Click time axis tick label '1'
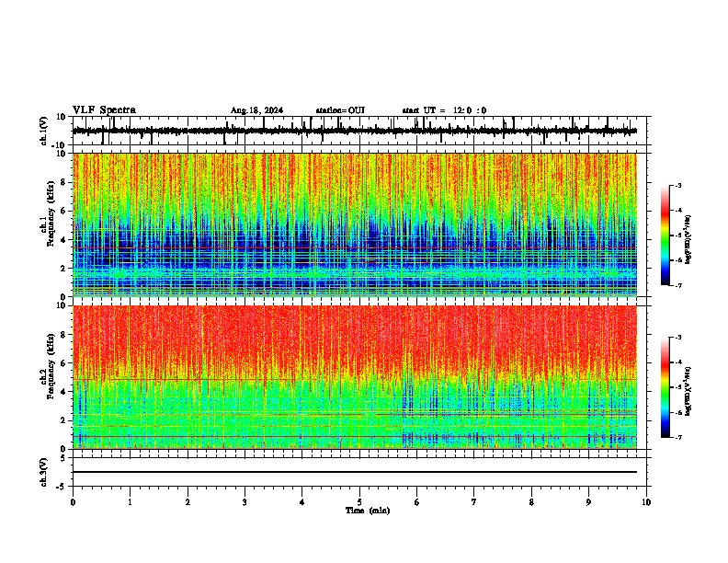 coord(130,502)
